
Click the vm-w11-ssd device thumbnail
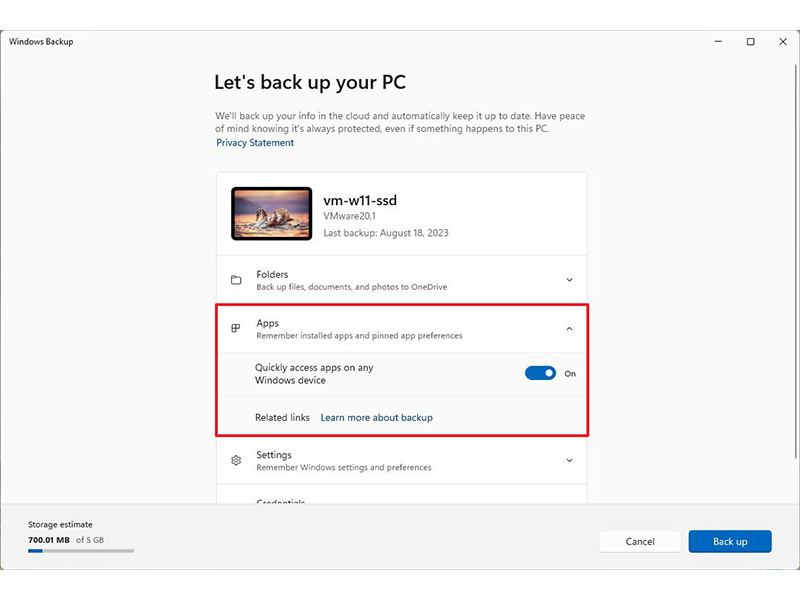271,213
